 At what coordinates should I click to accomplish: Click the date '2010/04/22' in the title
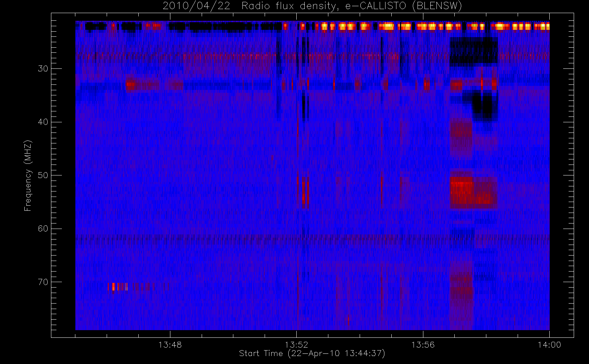click(x=197, y=6)
